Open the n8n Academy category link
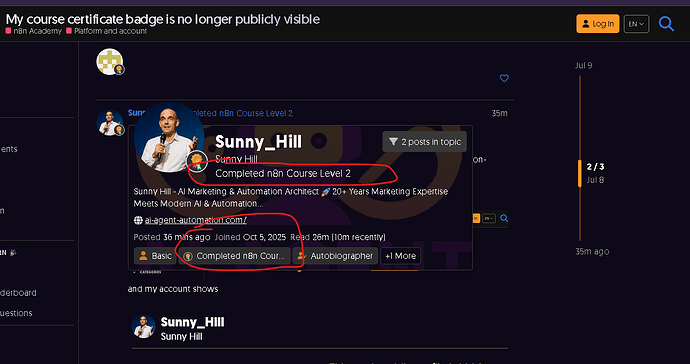The height and width of the screenshot is (364, 690). [x=34, y=31]
